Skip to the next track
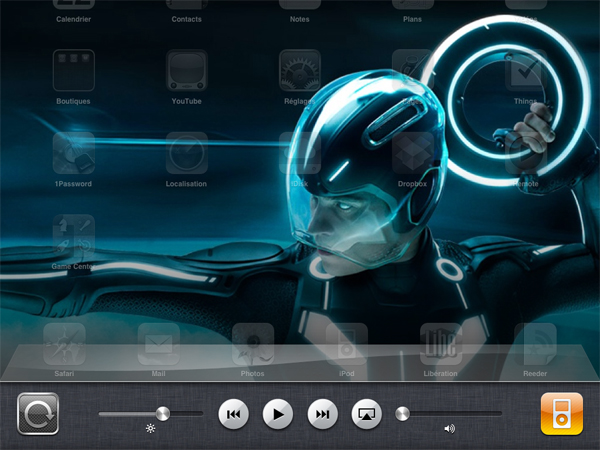The height and width of the screenshot is (450, 600). 323,414
